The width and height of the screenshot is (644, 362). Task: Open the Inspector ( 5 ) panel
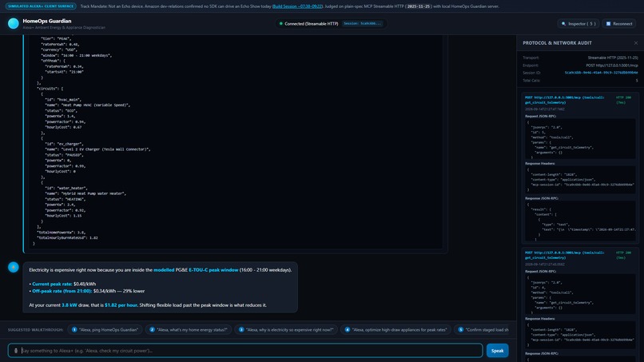tap(578, 23)
